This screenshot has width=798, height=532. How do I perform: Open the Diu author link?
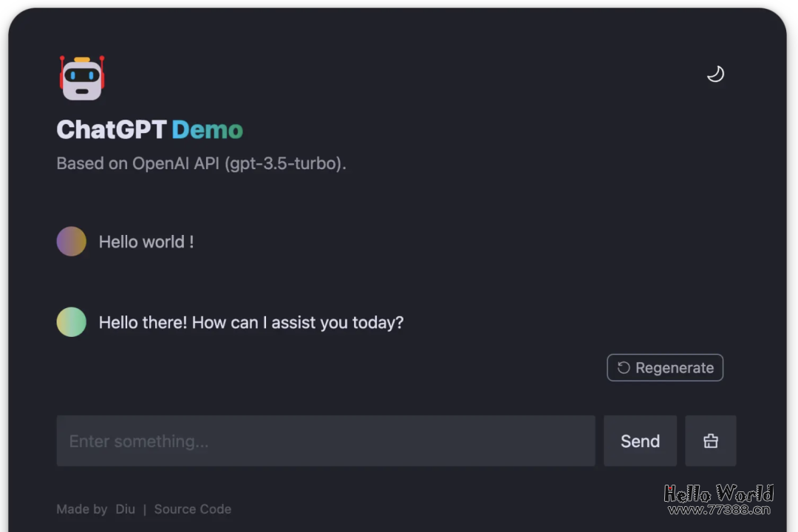coord(125,509)
